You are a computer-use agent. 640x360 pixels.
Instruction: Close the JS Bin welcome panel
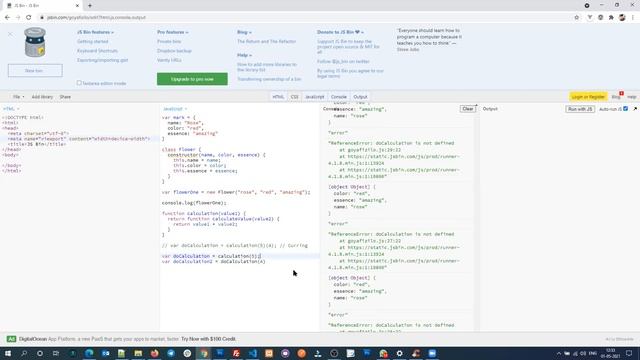[x=10, y=34]
